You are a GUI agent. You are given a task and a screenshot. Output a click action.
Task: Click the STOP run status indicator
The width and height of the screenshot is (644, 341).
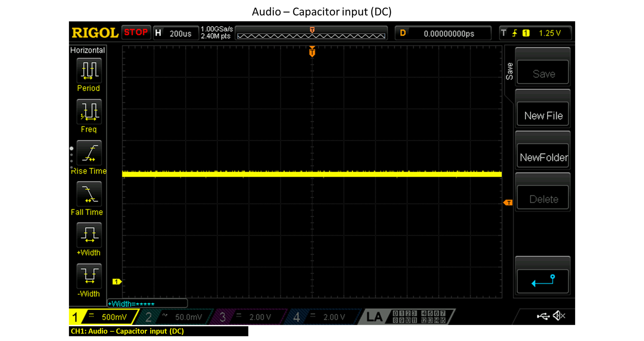click(x=136, y=32)
